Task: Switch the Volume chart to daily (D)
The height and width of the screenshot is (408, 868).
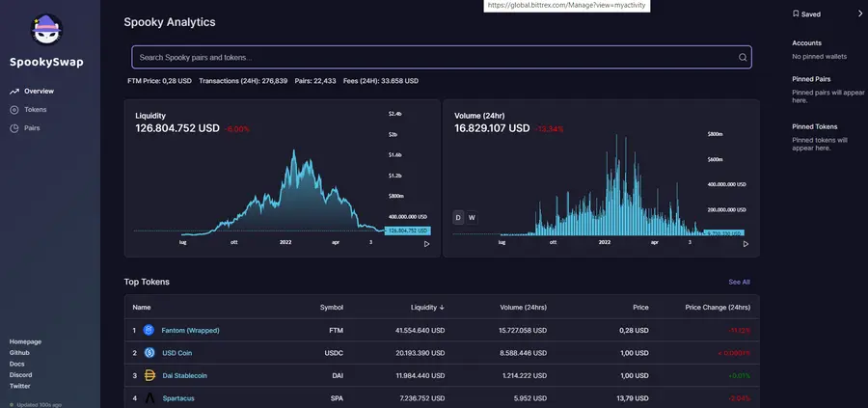Action: [458, 218]
